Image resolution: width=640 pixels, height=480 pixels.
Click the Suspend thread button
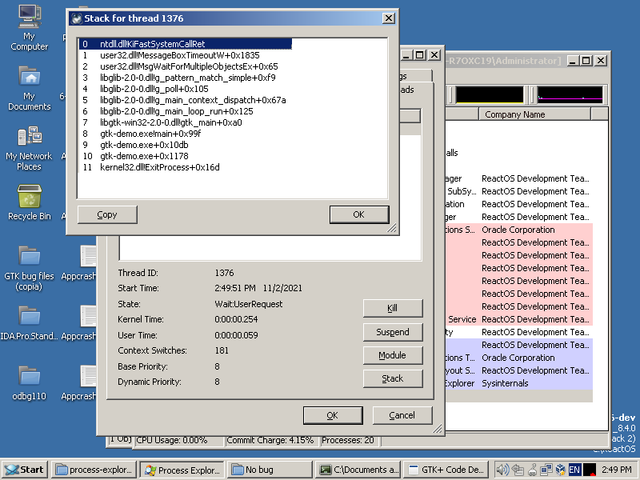(393, 332)
